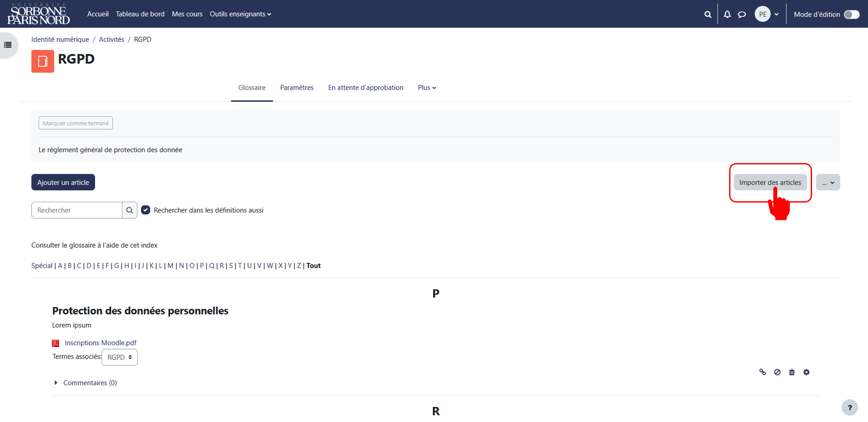Screen dimensions: 868x422
Task: Toggle Mode d'édition switch
Action: [x=852, y=14]
